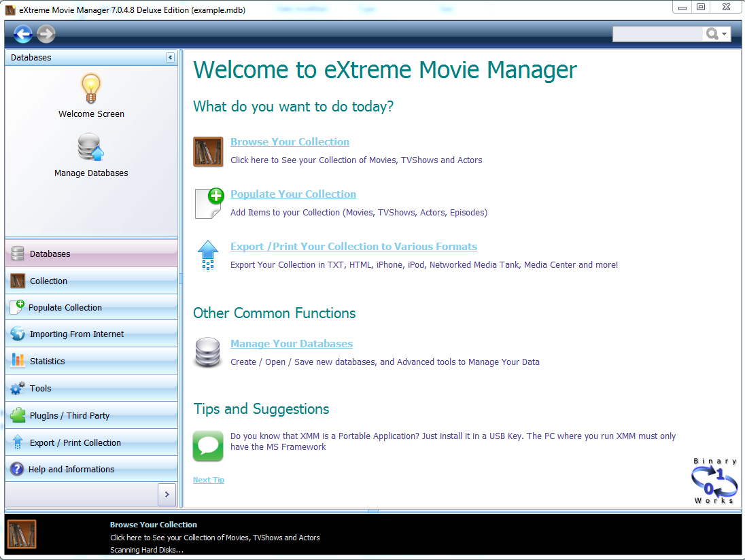
Task: Open the search options dropdown arrow
Action: (724, 34)
